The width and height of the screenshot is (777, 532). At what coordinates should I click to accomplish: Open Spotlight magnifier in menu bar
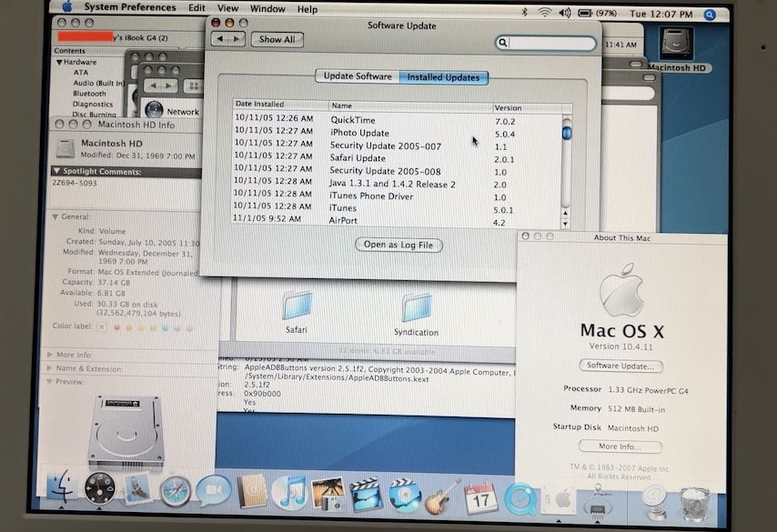[x=710, y=15]
